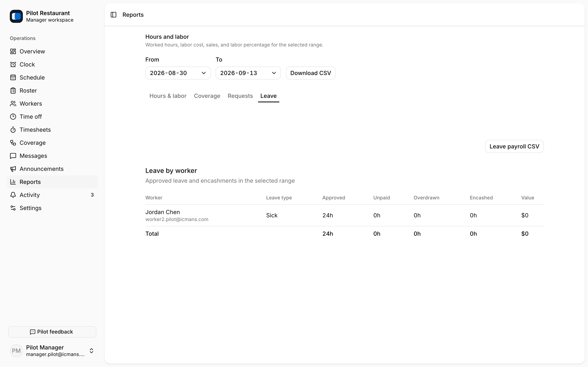Open the Schedule calendar icon

click(13, 77)
